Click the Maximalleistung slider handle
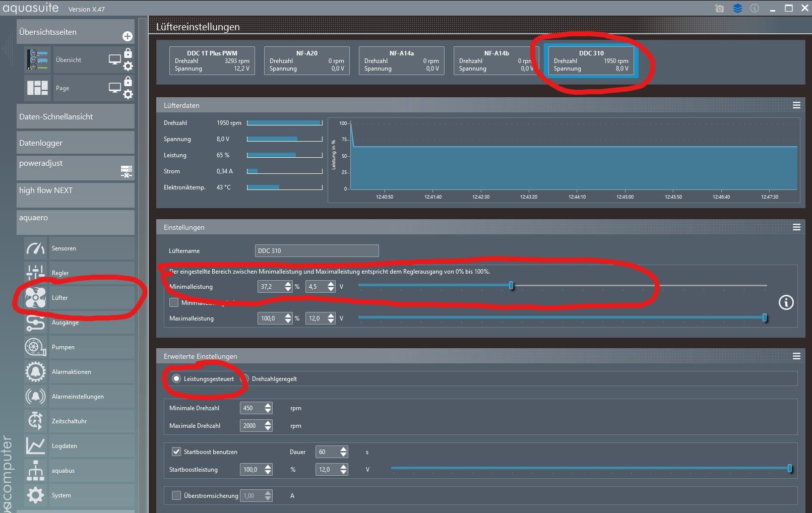 coord(765,317)
